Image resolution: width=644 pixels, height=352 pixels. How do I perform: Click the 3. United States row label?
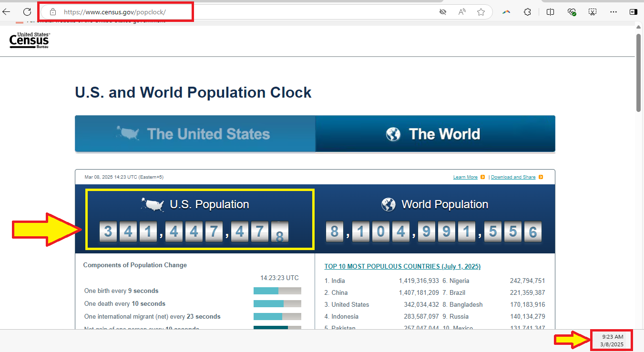[347, 305]
